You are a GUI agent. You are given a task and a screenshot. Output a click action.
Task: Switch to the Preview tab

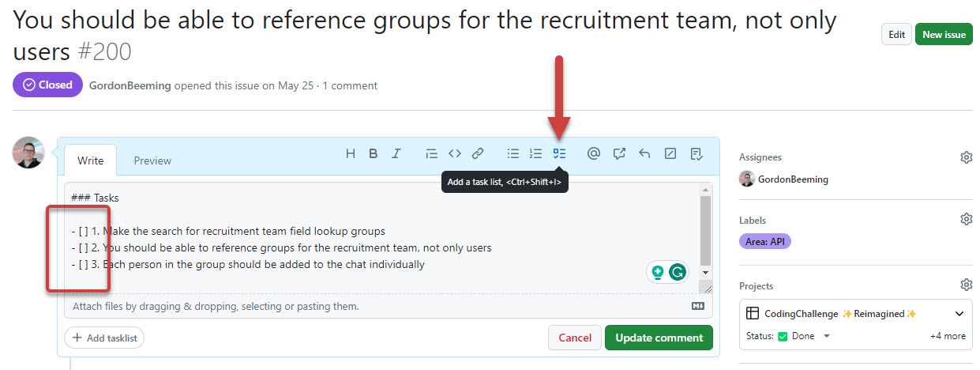click(x=152, y=160)
